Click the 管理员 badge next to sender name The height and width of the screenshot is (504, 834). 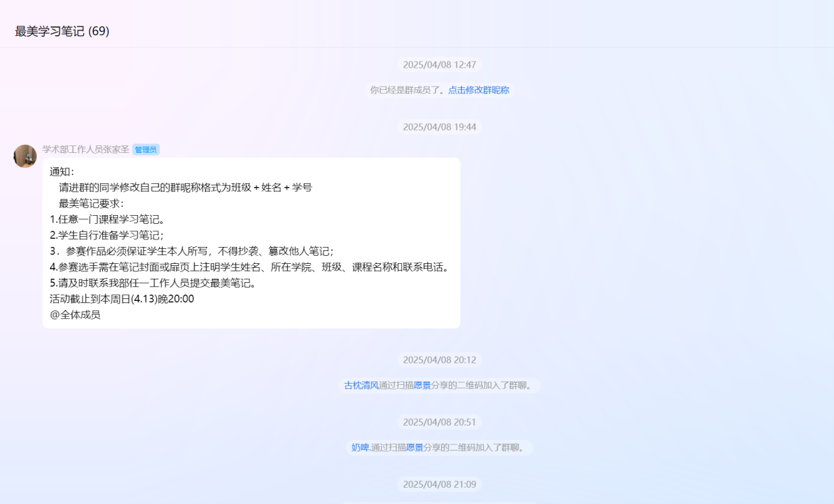[x=146, y=150]
